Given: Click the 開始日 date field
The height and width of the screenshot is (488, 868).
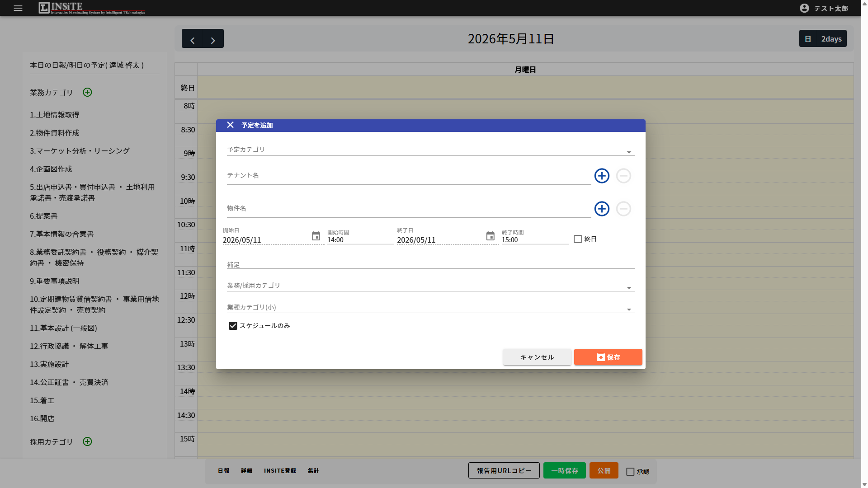Looking at the screenshot, I should [266, 240].
